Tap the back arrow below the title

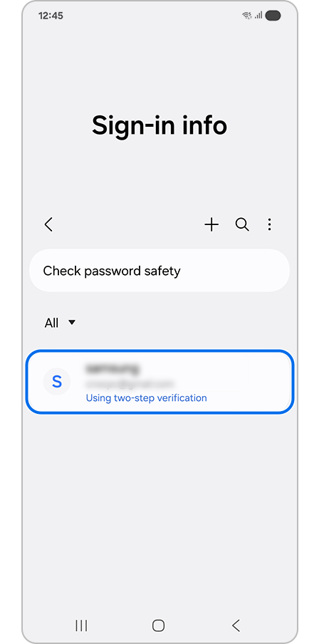(x=48, y=224)
